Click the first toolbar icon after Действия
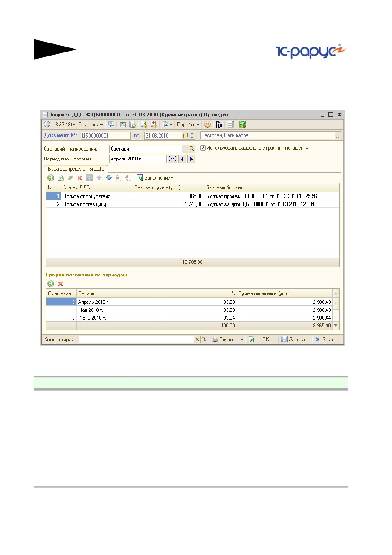The image size is (392, 555). [x=111, y=125]
